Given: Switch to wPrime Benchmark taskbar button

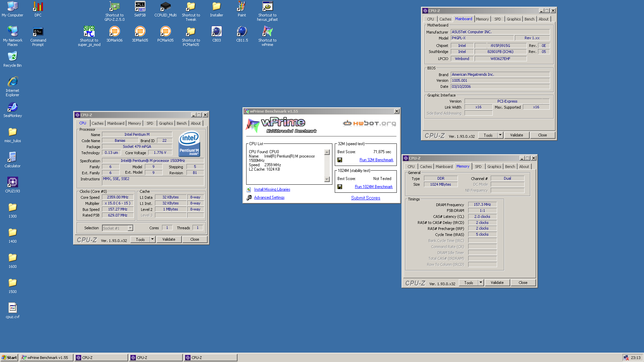Looking at the screenshot, I should click(x=47, y=358).
